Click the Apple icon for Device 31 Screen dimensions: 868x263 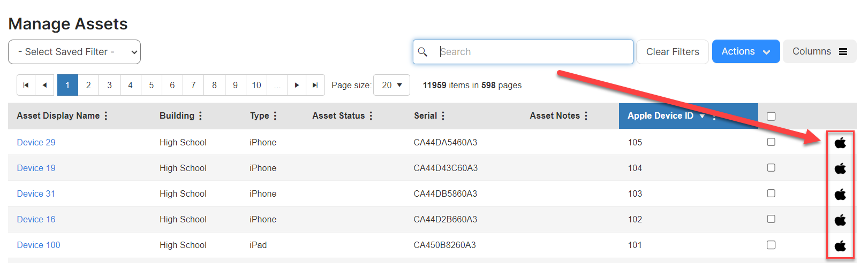coord(840,194)
